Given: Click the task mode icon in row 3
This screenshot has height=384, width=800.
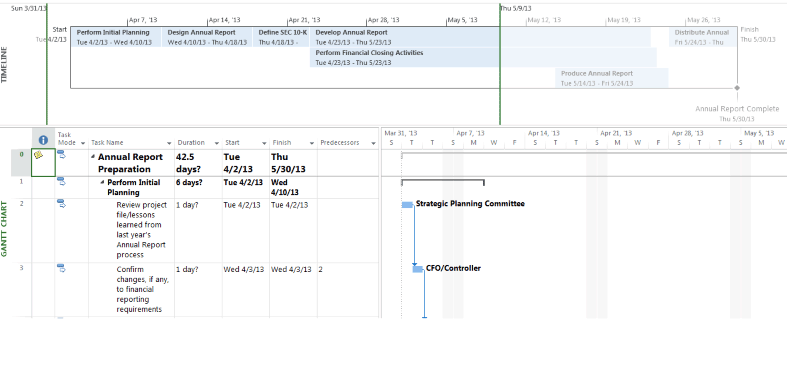Looking at the screenshot, I should [61, 268].
